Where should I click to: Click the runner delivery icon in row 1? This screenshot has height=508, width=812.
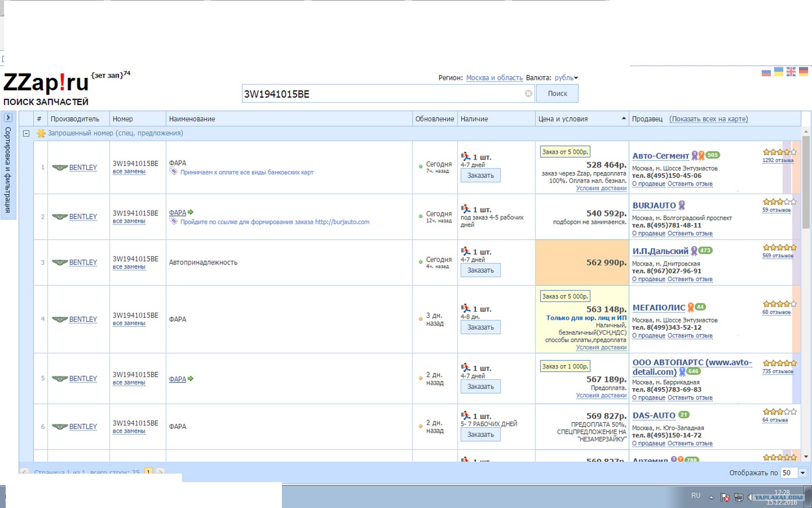click(466, 156)
